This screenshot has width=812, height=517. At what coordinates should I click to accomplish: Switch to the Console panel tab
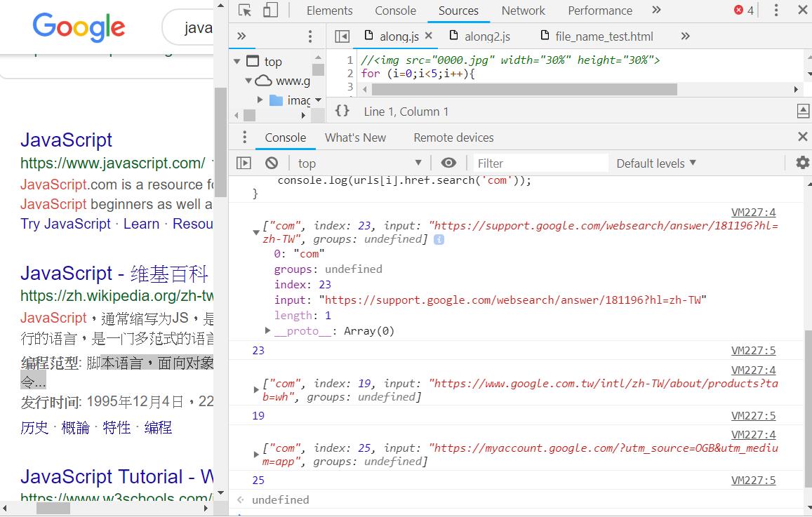(x=395, y=11)
